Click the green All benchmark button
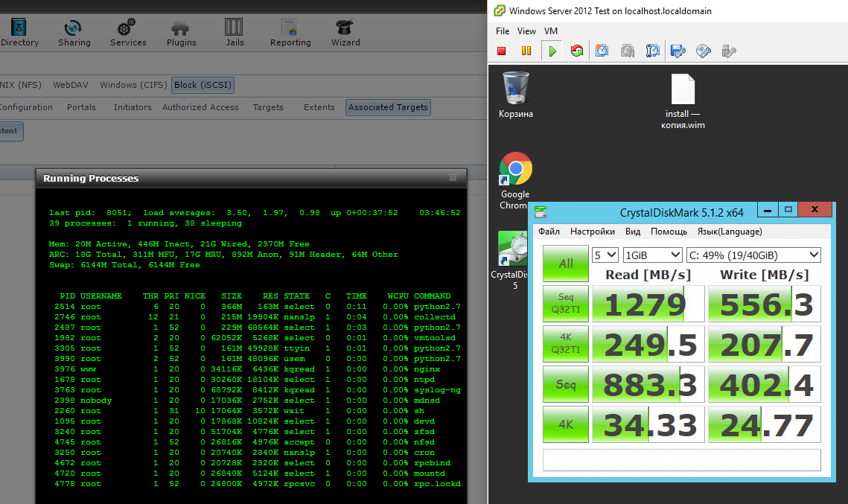 click(566, 264)
